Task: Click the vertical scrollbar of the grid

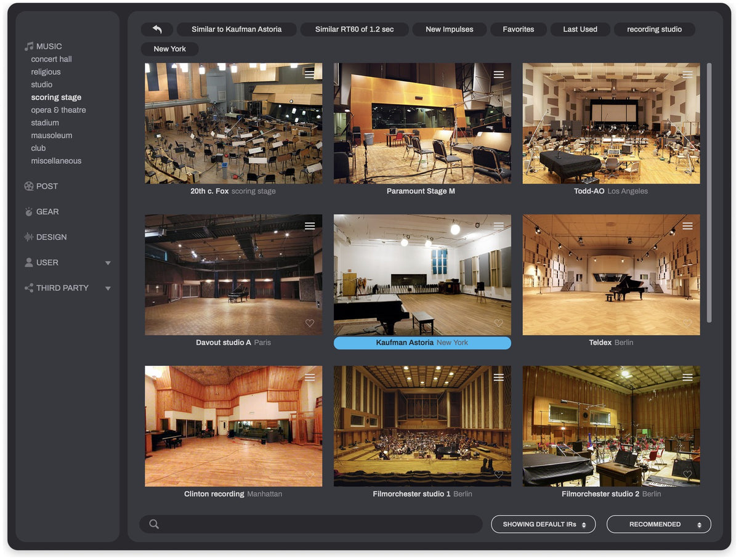Action: click(x=709, y=192)
